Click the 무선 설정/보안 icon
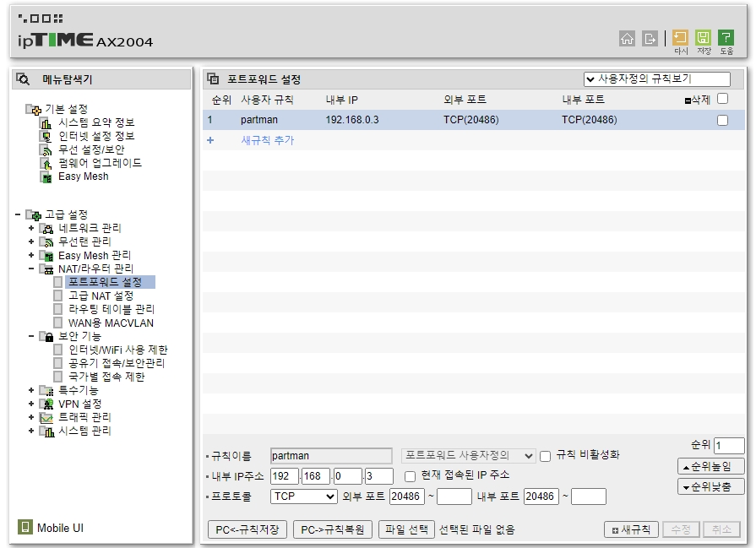Viewport: 756px width, 548px height. click(x=46, y=150)
